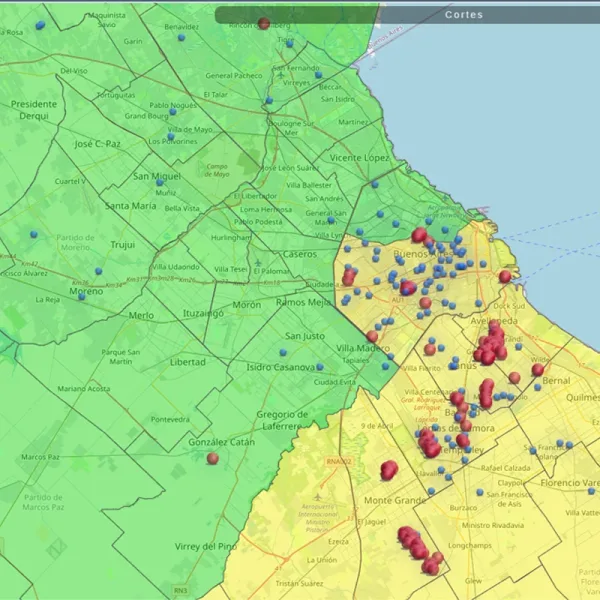Click the red marker near González Catán

pos(212,458)
